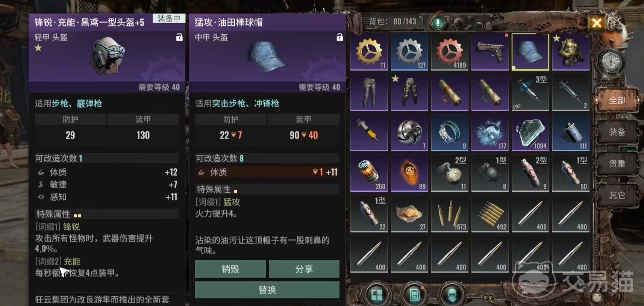Viewport: 644px width, 306px height.
Task: Select the rifle ammo stack of 1673
Action: tap(450, 213)
